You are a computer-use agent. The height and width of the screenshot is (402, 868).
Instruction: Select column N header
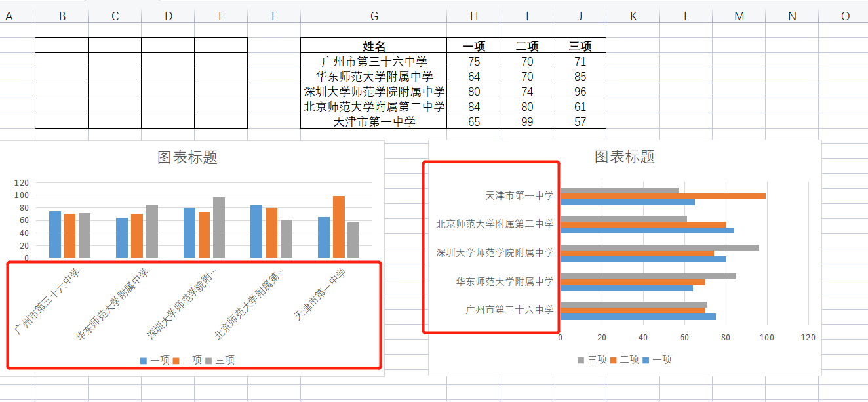coord(792,16)
